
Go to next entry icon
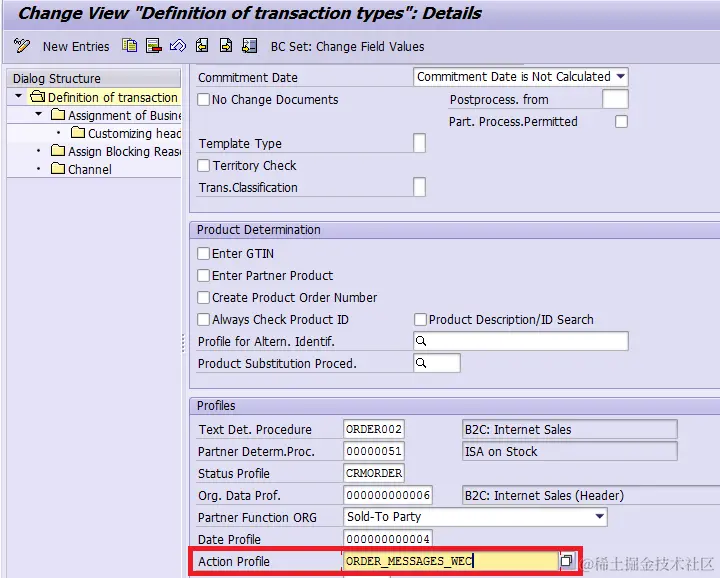226,45
